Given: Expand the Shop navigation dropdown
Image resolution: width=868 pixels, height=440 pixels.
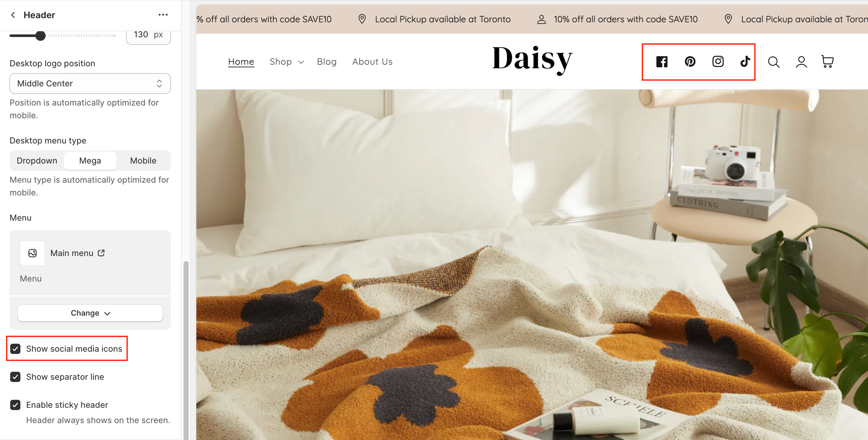Looking at the screenshot, I should pos(287,61).
